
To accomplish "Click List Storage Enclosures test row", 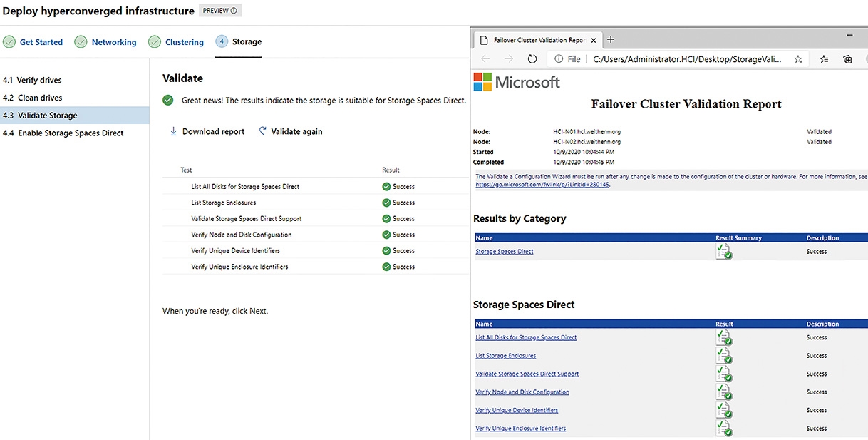I will click(314, 203).
